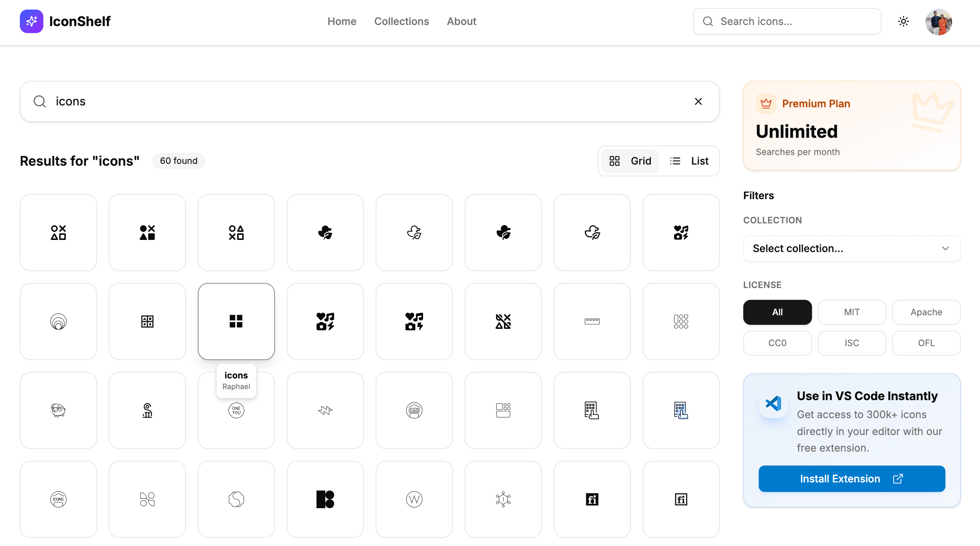Image resolution: width=980 pixels, height=546 pixels.
Task: Clear the search with the X button
Action: point(698,101)
